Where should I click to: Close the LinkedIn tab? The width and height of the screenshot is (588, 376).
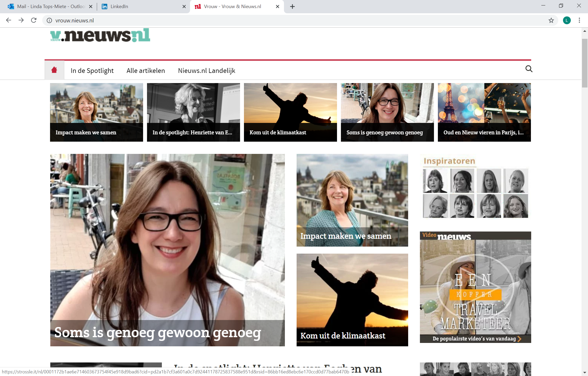pyautogui.click(x=184, y=7)
